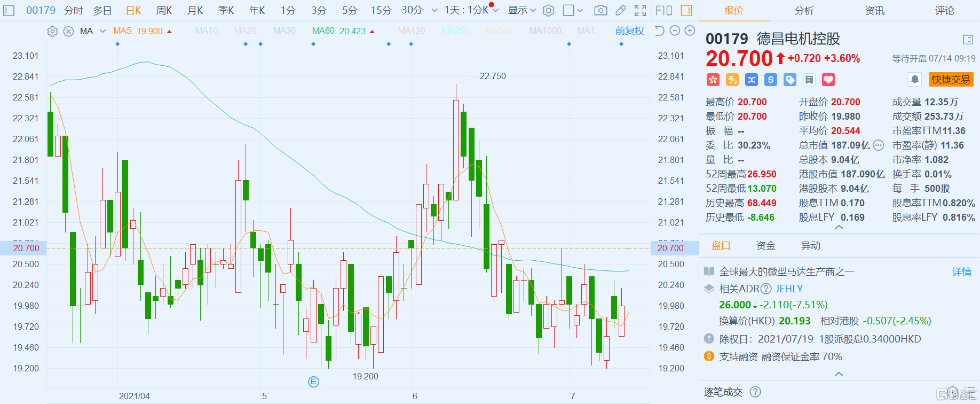Click the 快捷交易 quick trade button
This screenshot has height=404, width=980.
pyautogui.click(x=951, y=80)
